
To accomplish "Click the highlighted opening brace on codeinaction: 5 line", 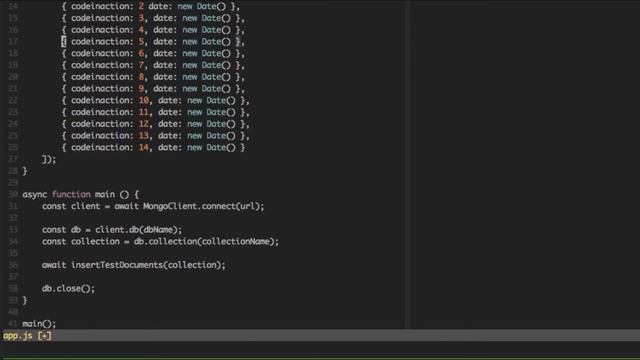I will click(x=64, y=42).
